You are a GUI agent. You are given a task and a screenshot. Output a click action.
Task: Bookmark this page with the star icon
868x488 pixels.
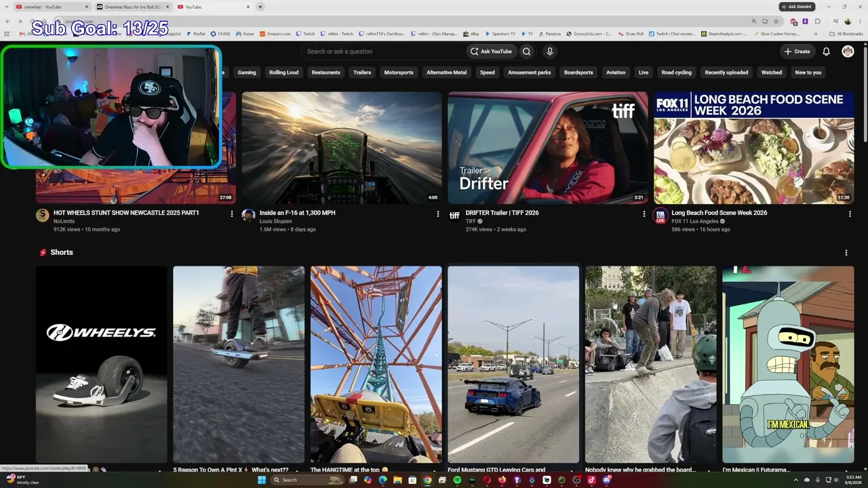[776, 21]
